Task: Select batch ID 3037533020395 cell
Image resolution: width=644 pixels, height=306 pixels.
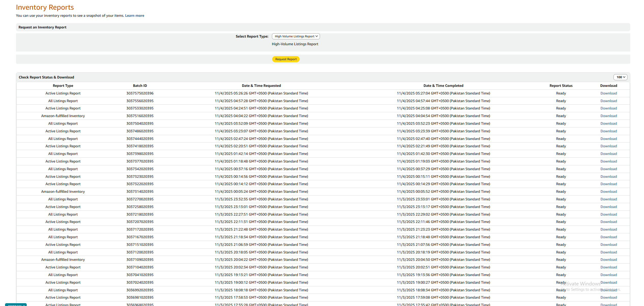Action: (x=140, y=108)
